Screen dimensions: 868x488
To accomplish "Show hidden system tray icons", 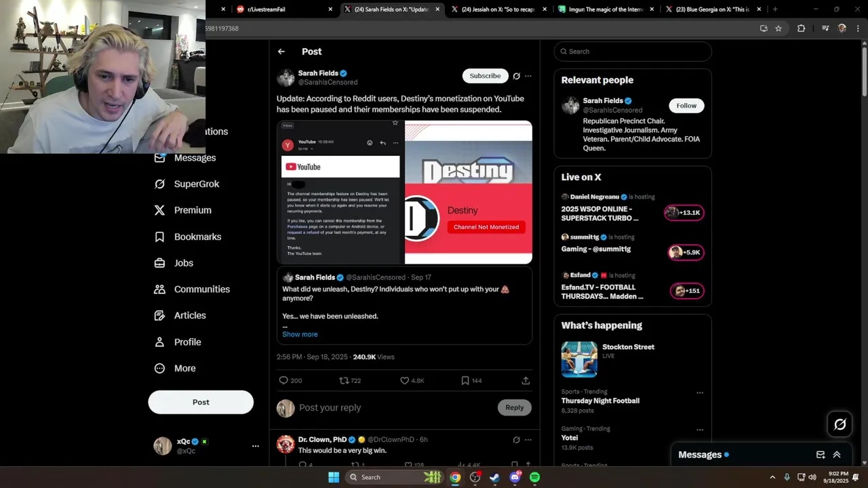I will tap(772, 477).
